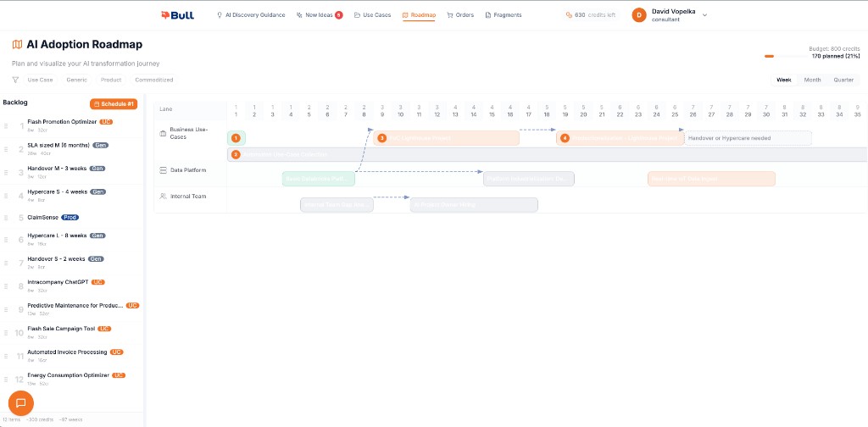Click the Schedule #1 button
The image size is (868, 427).
pyautogui.click(x=114, y=104)
